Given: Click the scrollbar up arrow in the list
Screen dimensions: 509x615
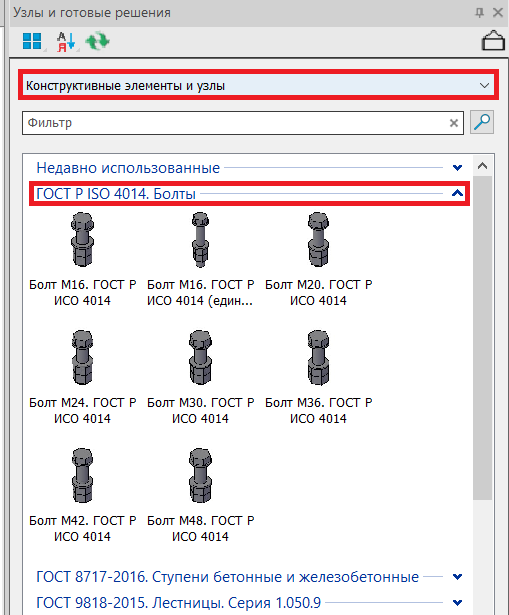Looking at the screenshot, I should [x=483, y=166].
